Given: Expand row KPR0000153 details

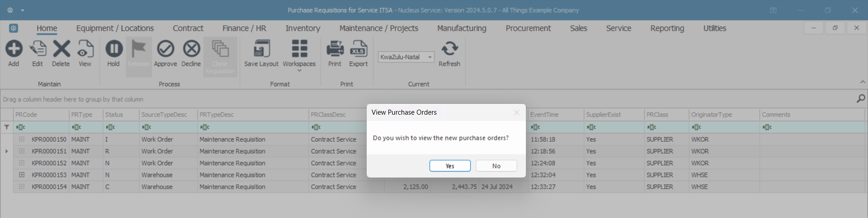Looking at the screenshot, I should [22, 175].
